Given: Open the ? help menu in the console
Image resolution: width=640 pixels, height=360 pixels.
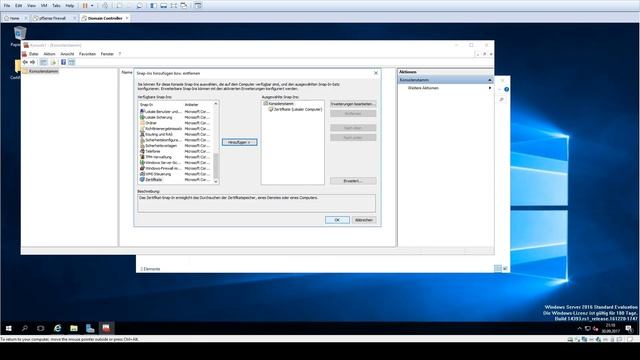Looking at the screenshot, I should (120, 54).
